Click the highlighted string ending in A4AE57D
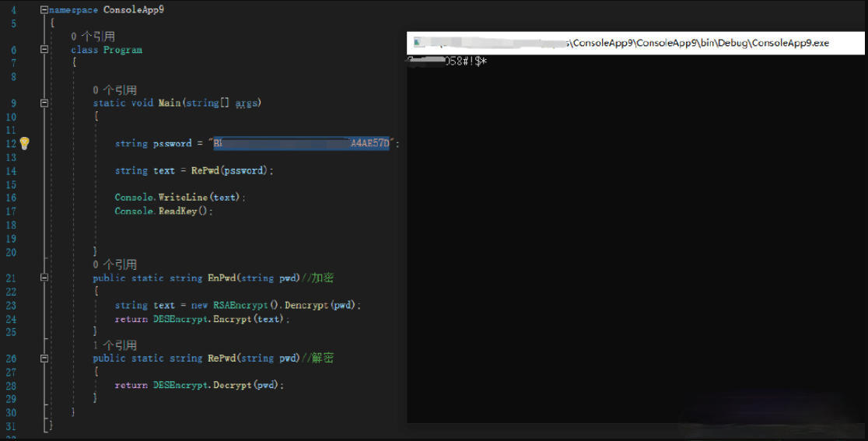This screenshot has height=441, width=868. tap(302, 143)
